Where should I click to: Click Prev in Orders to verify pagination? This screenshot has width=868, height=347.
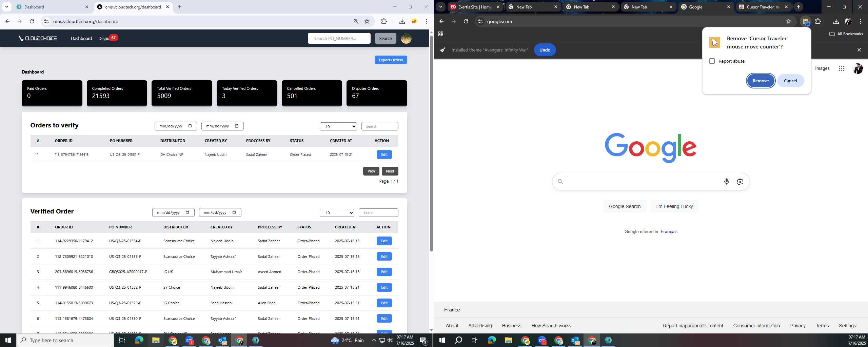(371, 171)
